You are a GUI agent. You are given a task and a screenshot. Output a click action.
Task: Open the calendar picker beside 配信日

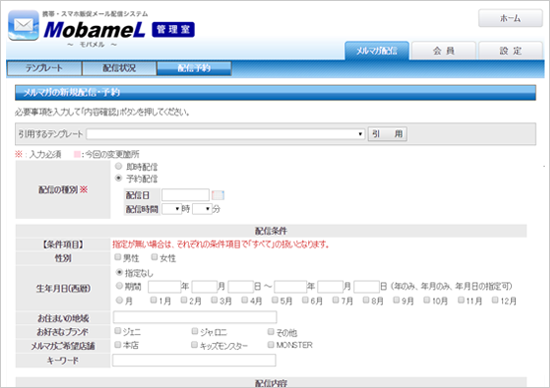click(218, 195)
